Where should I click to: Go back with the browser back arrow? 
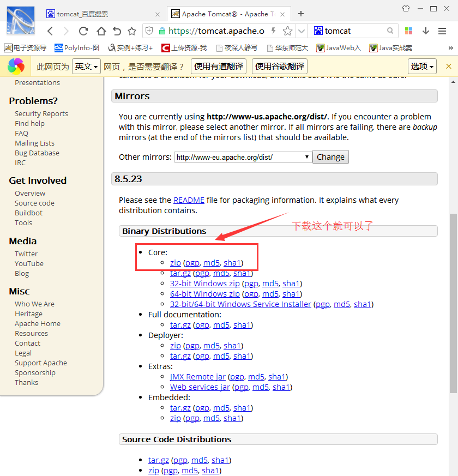(50, 31)
